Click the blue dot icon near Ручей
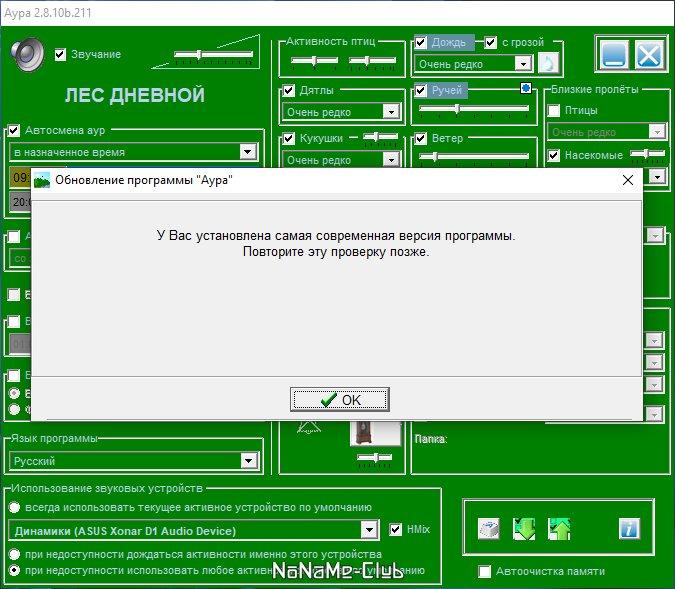Image resolution: width=675 pixels, height=589 pixels. (526, 88)
